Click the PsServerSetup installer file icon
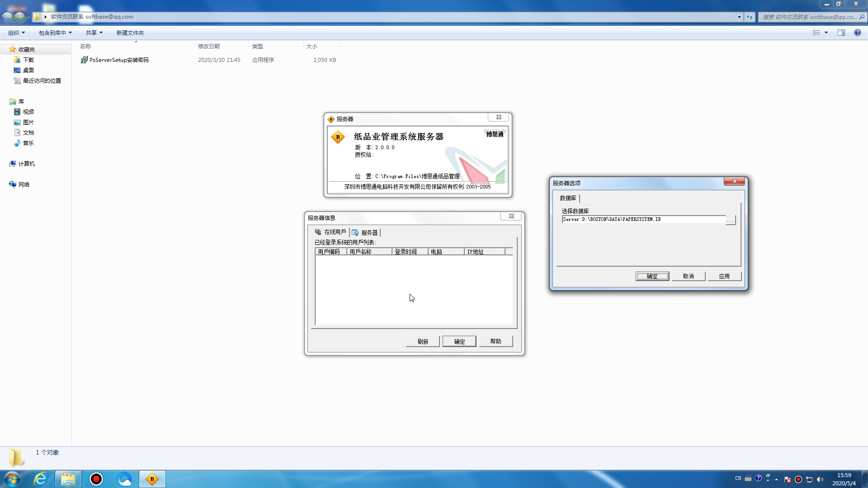 (84, 60)
